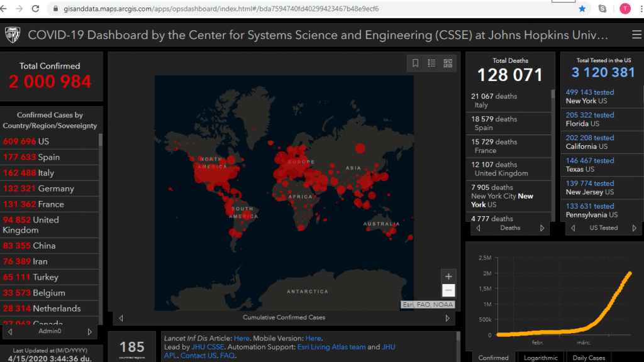Zoom in on the map with plus

click(448, 277)
